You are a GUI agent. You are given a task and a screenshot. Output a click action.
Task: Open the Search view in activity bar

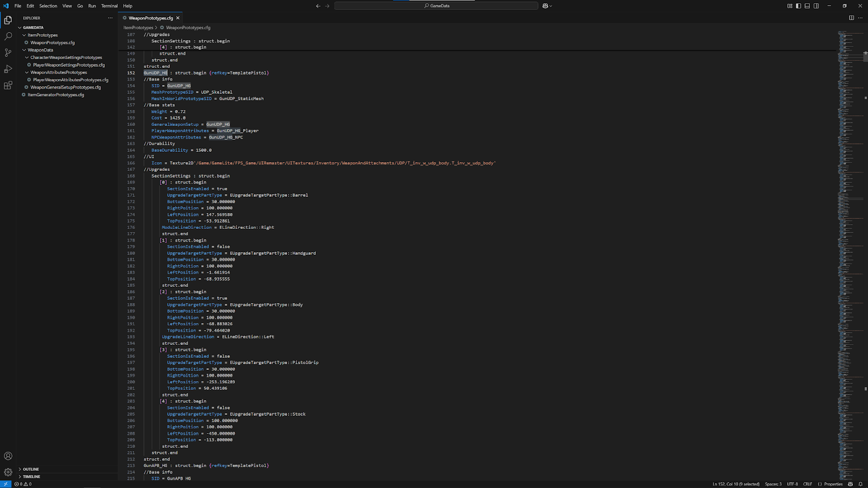pyautogui.click(x=8, y=36)
